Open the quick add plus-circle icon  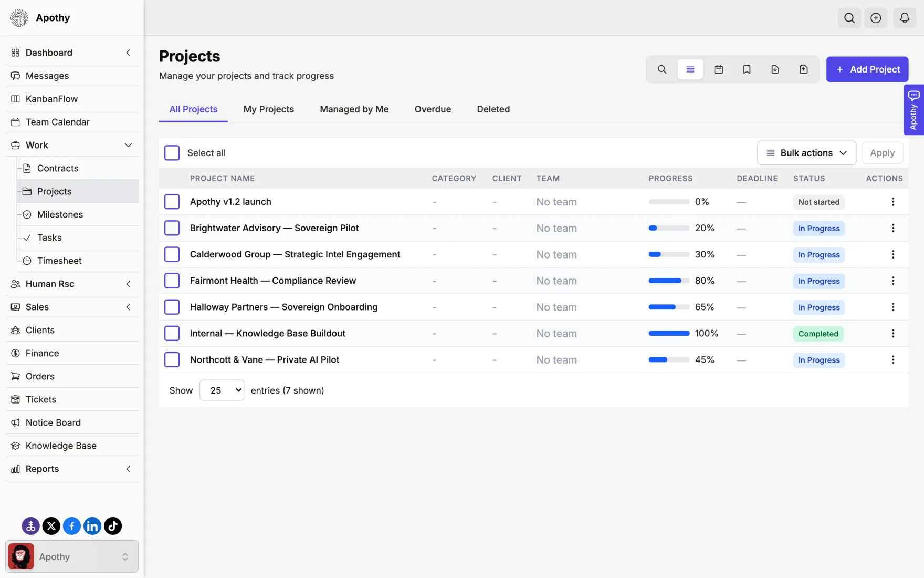(876, 18)
